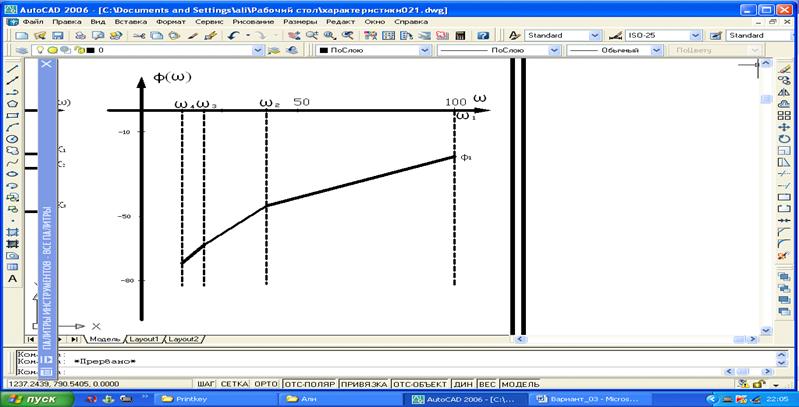
Task: Click the drawing area vertical scrollbar down arrow
Action: pyautogui.click(x=765, y=331)
